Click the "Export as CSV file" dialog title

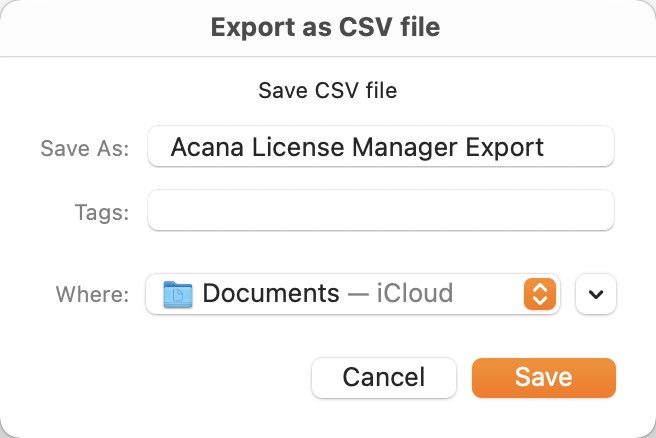pyautogui.click(x=325, y=28)
